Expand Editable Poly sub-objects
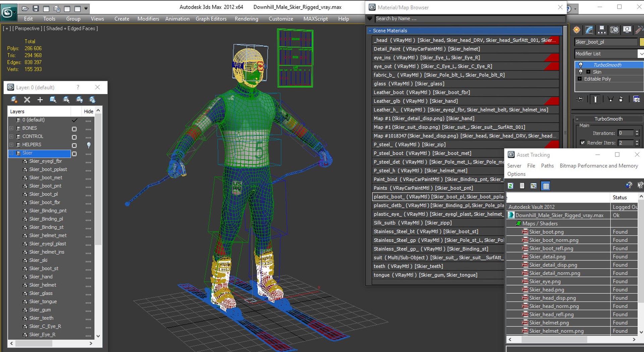Viewport: 644px width, 352px height. click(x=580, y=79)
